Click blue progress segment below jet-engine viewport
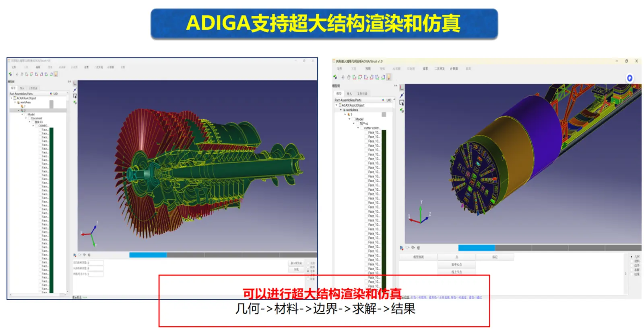Screen dimensions: 644x331 (x=148, y=255)
